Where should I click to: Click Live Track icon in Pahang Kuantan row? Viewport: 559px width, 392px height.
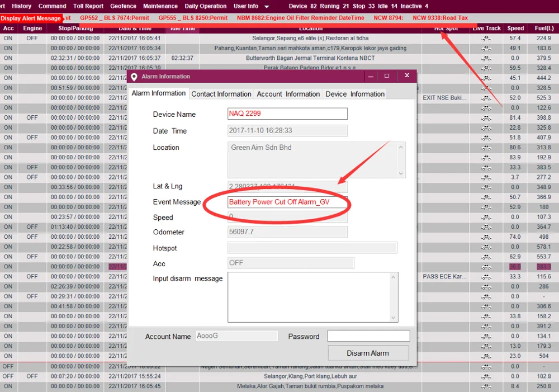point(486,49)
